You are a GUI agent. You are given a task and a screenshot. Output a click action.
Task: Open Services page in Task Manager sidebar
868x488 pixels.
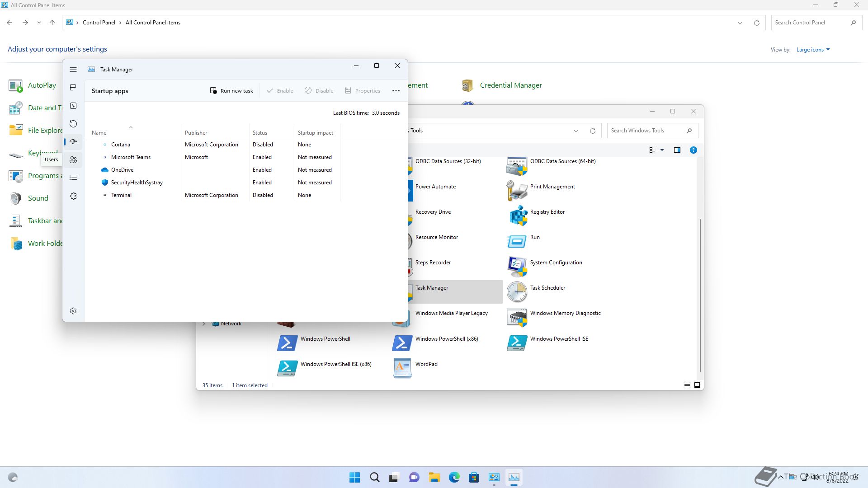[x=73, y=196]
